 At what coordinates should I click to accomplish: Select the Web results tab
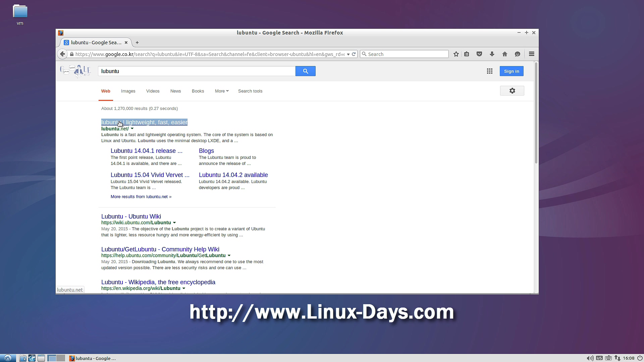[x=106, y=91]
